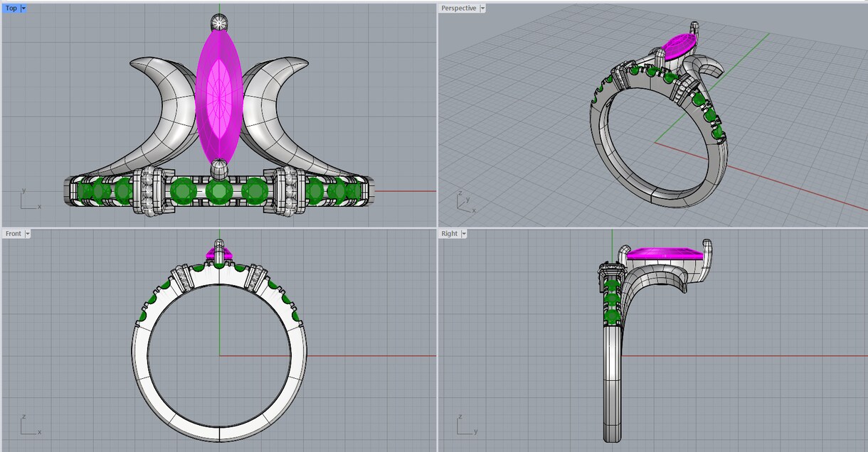Activate the Top viewport title label

[x=11, y=9]
